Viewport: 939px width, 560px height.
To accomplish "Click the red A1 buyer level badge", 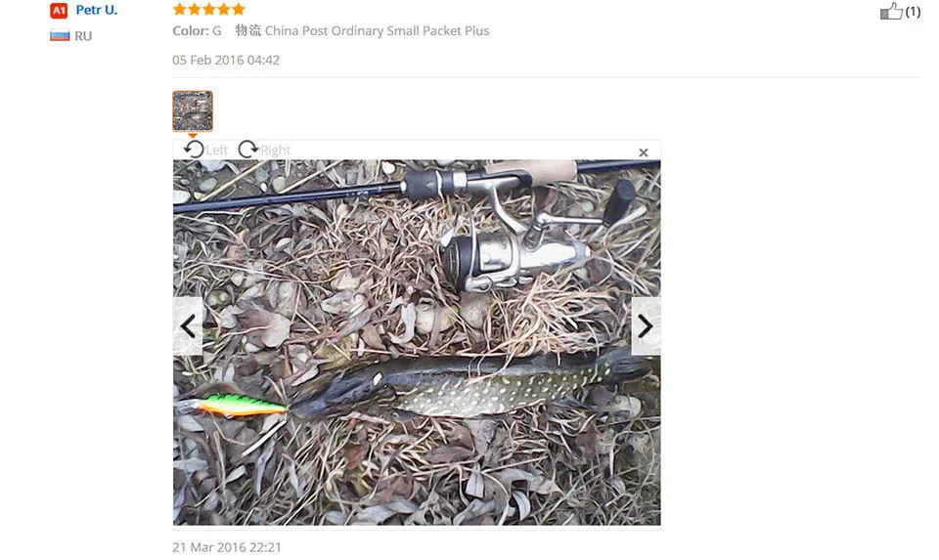I will coord(59,10).
